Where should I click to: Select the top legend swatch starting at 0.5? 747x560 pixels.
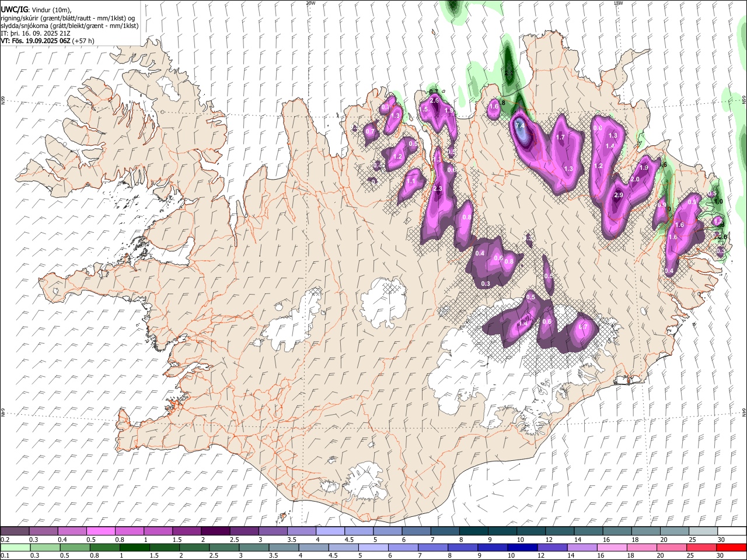pyautogui.click(x=101, y=531)
